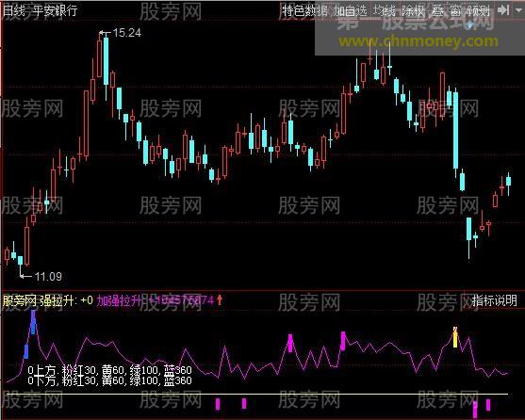Click the red up arrow in indicator header
Screen dimensions: 525x420
click(220, 299)
